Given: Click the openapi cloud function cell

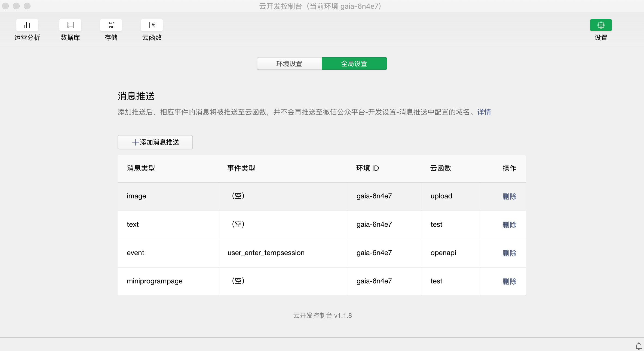Looking at the screenshot, I should [443, 253].
